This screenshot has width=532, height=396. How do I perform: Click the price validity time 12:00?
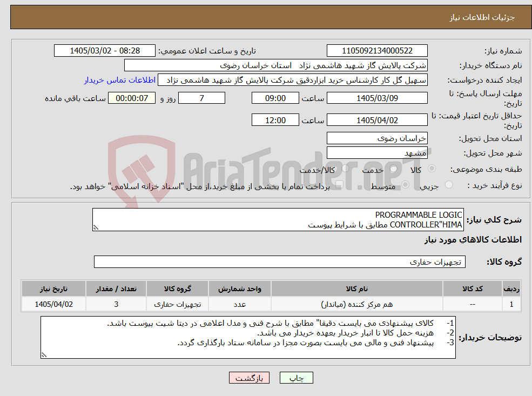275,120
